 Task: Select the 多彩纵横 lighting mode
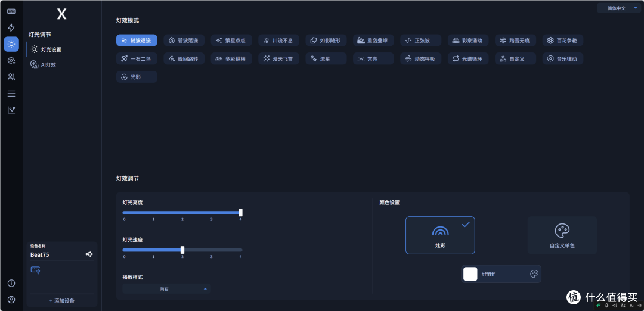point(231,58)
